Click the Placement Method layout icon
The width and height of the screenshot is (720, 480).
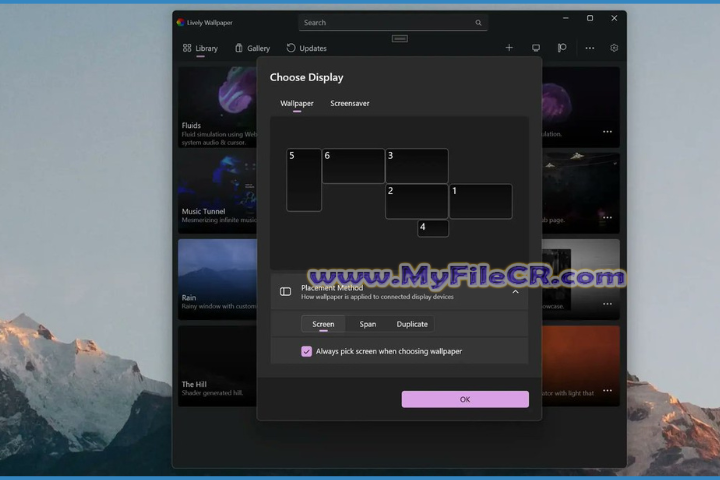click(285, 291)
